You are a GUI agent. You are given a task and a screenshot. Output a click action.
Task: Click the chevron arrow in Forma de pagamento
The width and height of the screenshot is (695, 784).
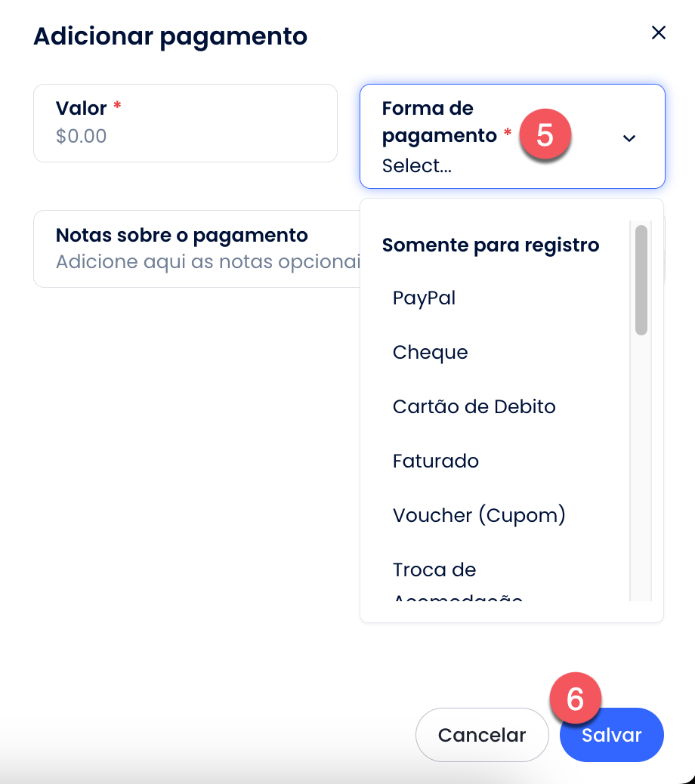629,138
